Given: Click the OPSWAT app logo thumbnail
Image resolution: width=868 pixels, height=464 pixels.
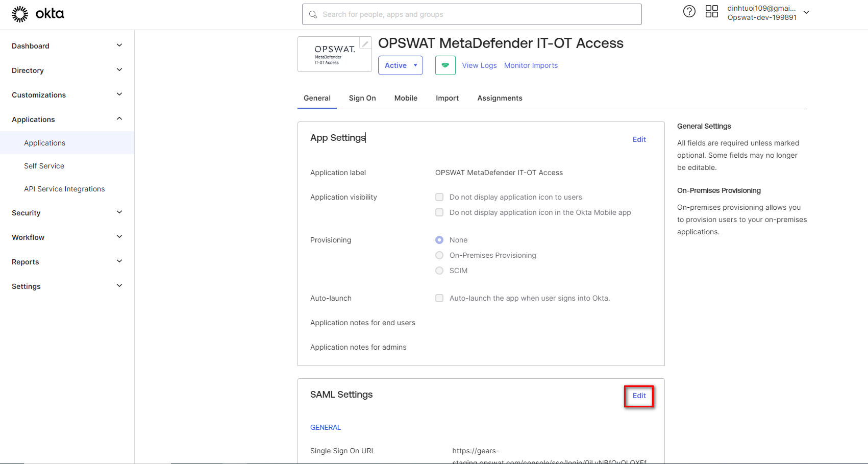Looking at the screenshot, I should 334,55.
